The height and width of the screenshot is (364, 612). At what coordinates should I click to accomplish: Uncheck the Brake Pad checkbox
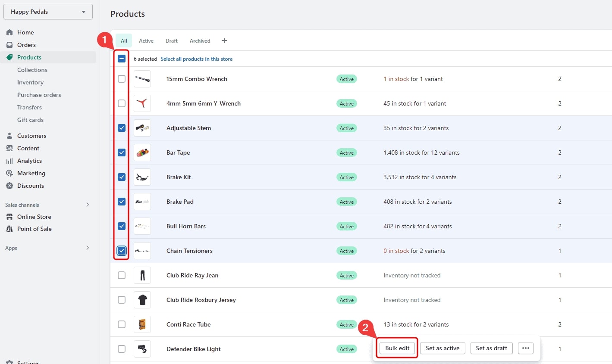tap(122, 202)
